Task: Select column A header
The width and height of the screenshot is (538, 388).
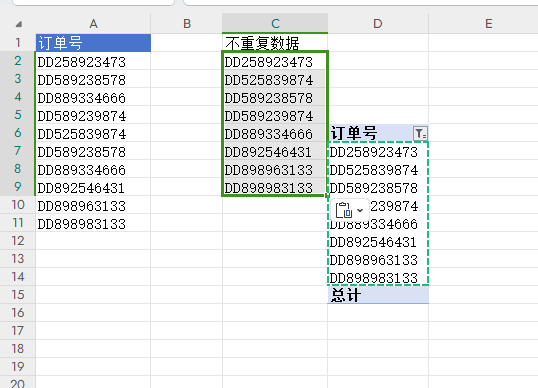Action: (x=93, y=23)
